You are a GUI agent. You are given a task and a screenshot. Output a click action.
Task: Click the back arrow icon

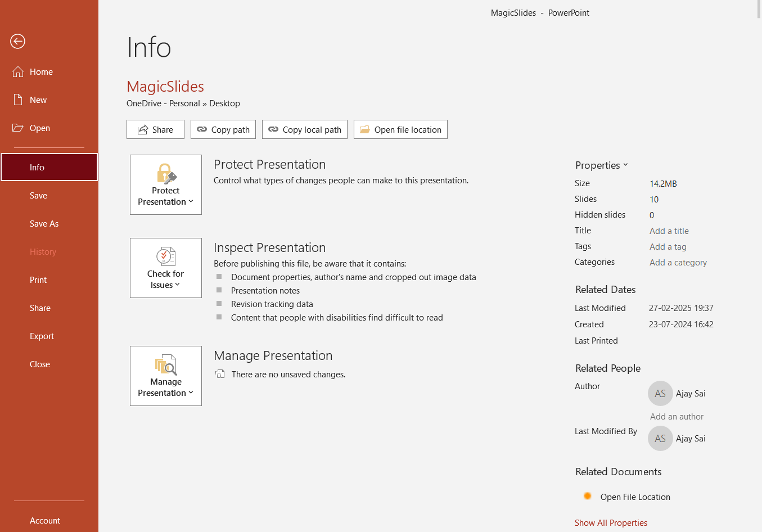pyautogui.click(x=17, y=41)
